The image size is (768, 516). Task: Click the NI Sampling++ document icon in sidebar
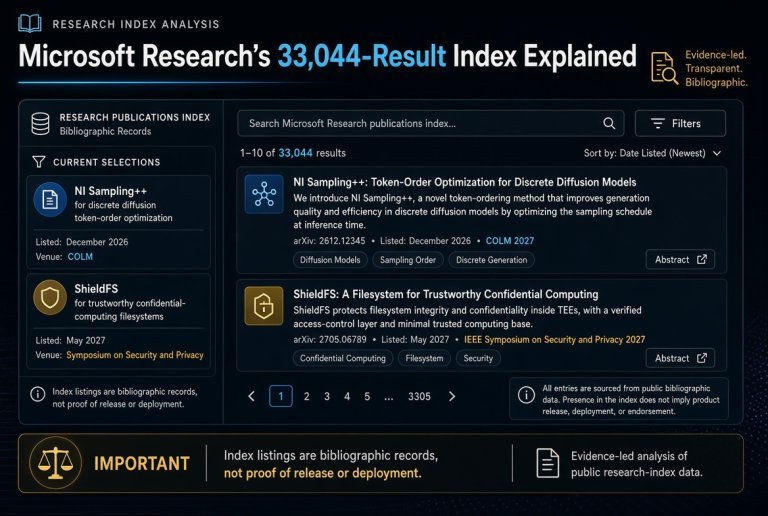tap(50, 199)
